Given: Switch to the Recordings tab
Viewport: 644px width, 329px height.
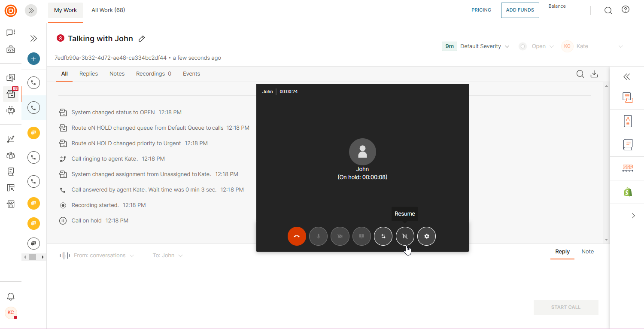Looking at the screenshot, I should point(153,74).
